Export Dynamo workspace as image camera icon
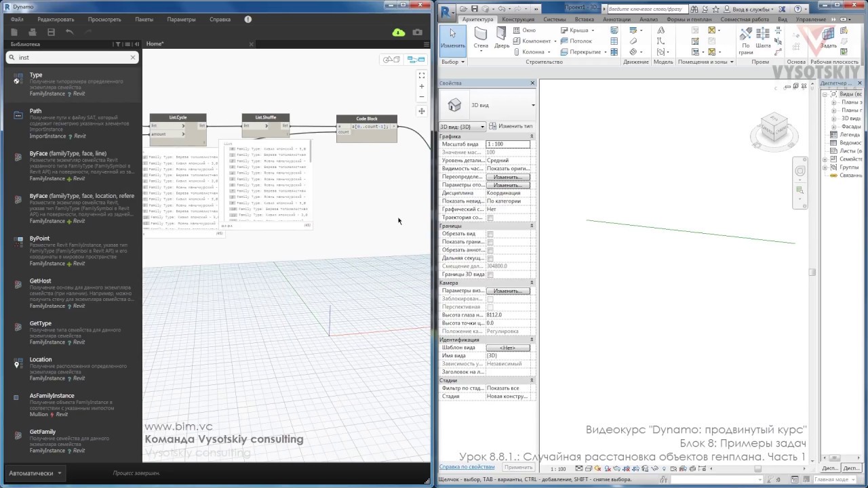The image size is (868, 488). pos(417,33)
